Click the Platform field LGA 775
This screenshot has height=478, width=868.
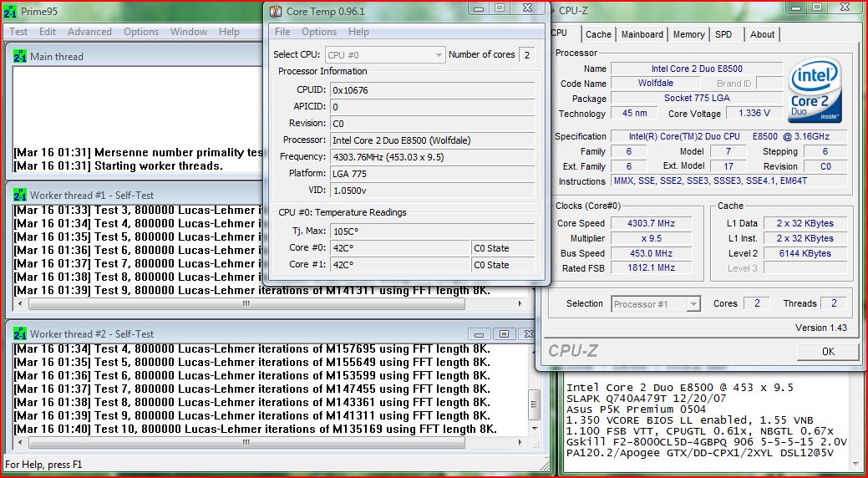(x=433, y=173)
